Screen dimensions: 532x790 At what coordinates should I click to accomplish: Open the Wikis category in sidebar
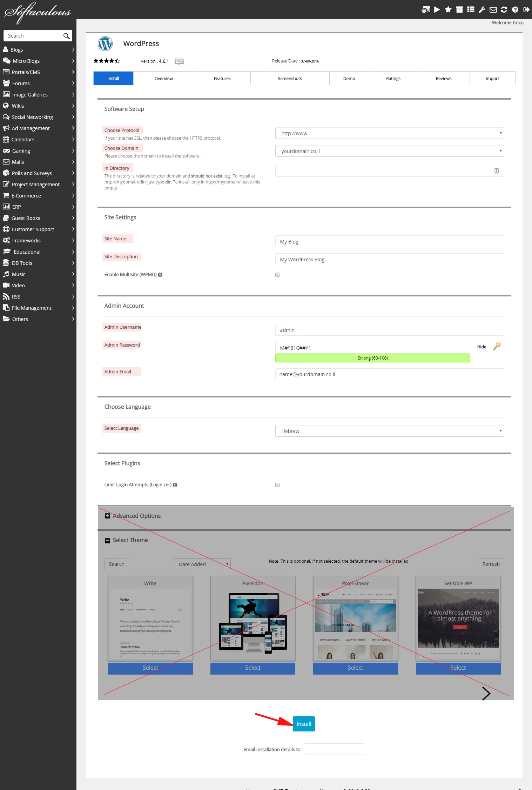(38, 106)
